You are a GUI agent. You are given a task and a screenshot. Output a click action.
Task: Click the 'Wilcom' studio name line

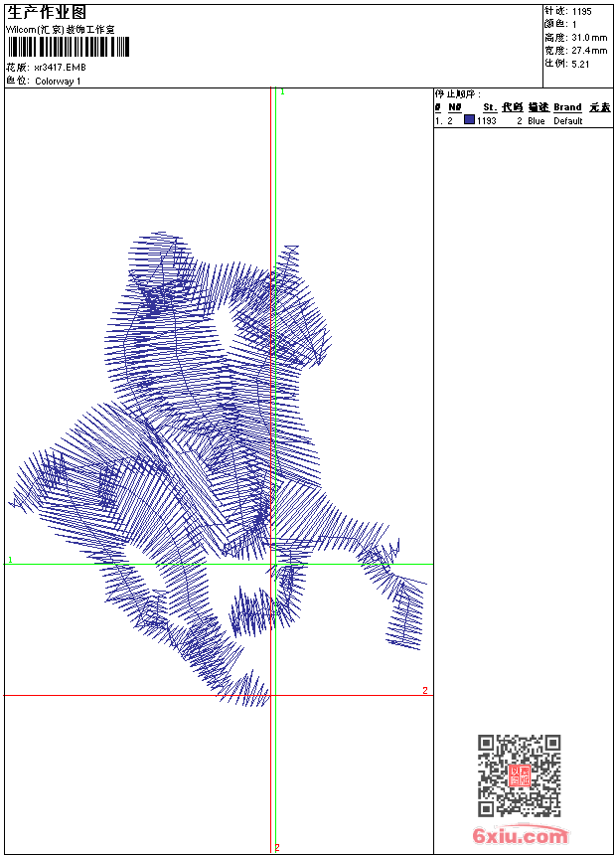61,30
